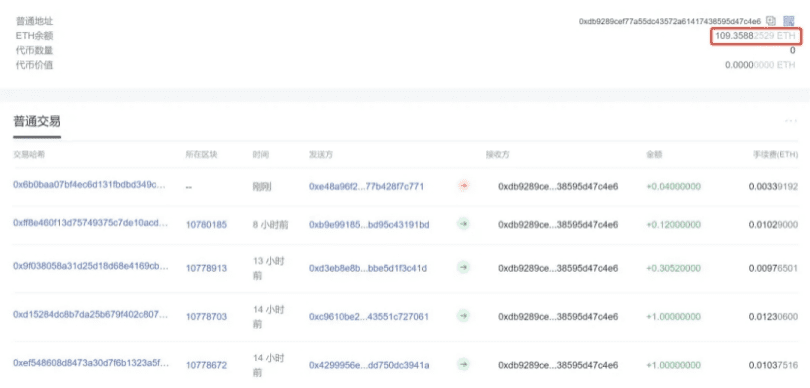
Task: Click the time cell 刚刚
Action: pos(262,187)
